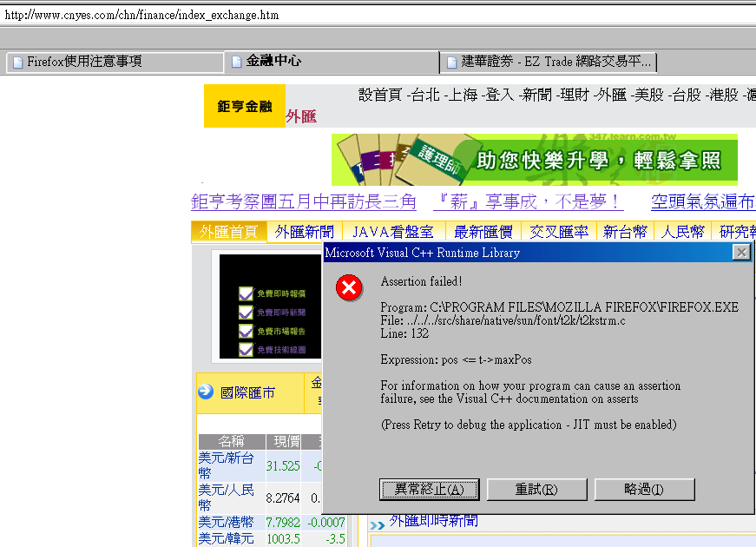This screenshot has width=756, height=547.
Task: Toggle the 免費技術線圖 checkbox
Action: (246, 349)
